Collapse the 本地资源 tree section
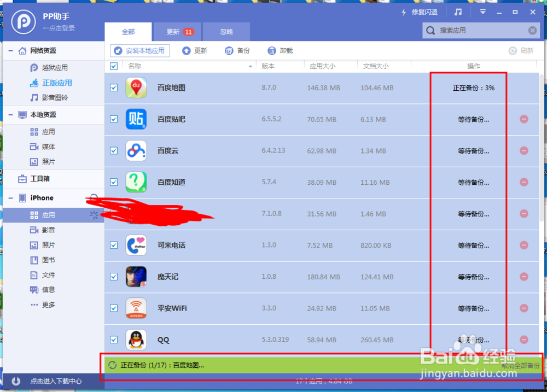This screenshot has height=392, width=547. tap(11, 114)
